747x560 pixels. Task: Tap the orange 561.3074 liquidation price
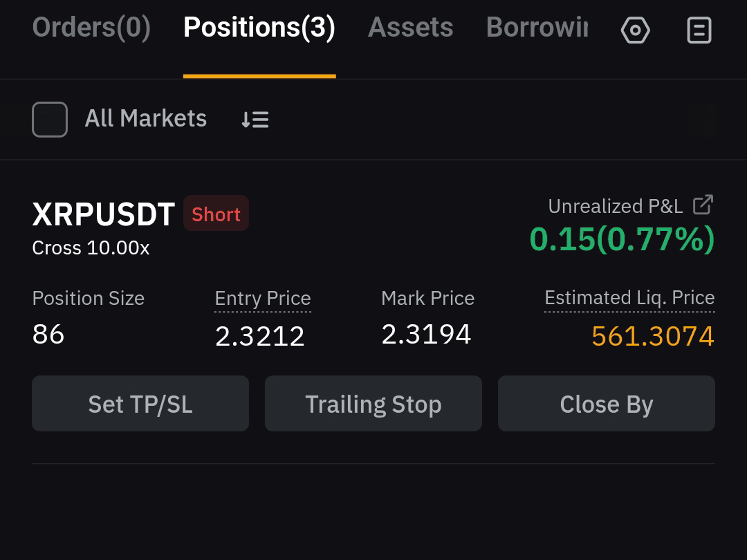(x=653, y=336)
